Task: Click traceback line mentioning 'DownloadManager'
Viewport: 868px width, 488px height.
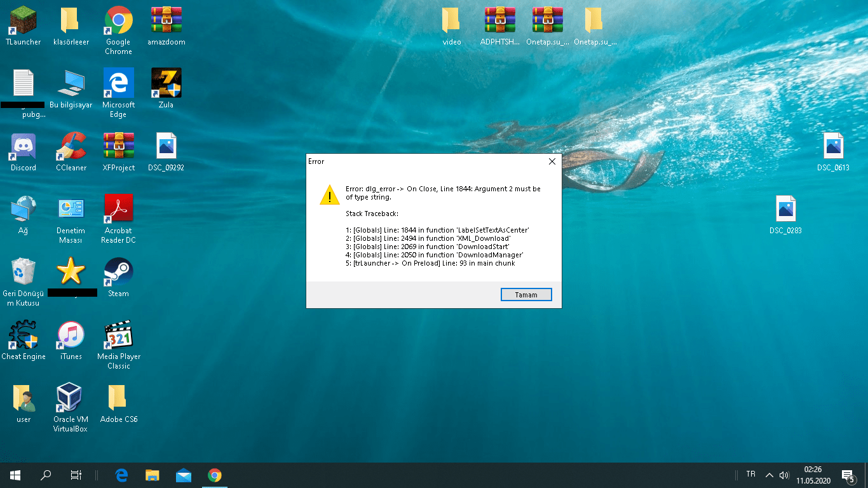Action: pyautogui.click(x=435, y=255)
